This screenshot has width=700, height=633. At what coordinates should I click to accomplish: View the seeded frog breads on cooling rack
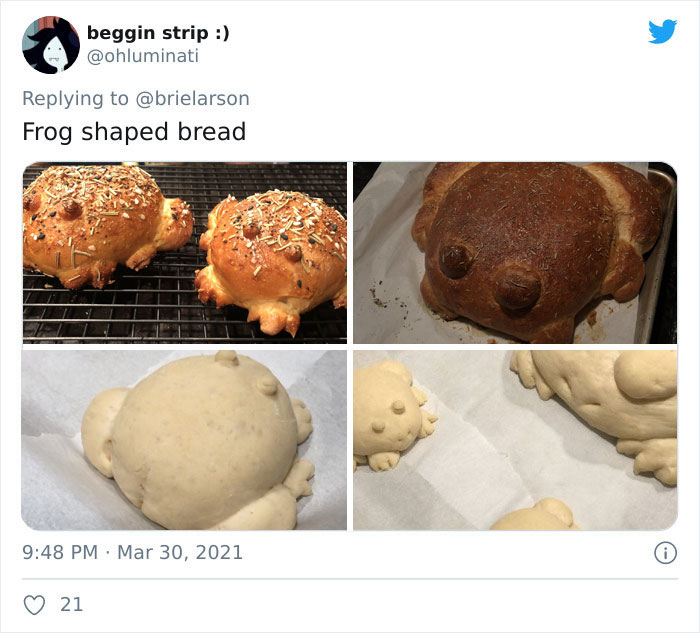(184, 253)
